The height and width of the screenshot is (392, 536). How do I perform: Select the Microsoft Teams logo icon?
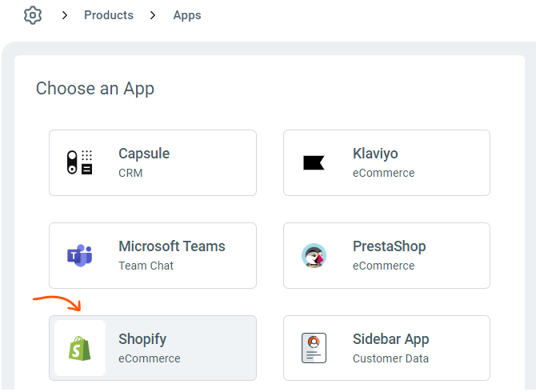pyautogui.click(x=79, y=255)
